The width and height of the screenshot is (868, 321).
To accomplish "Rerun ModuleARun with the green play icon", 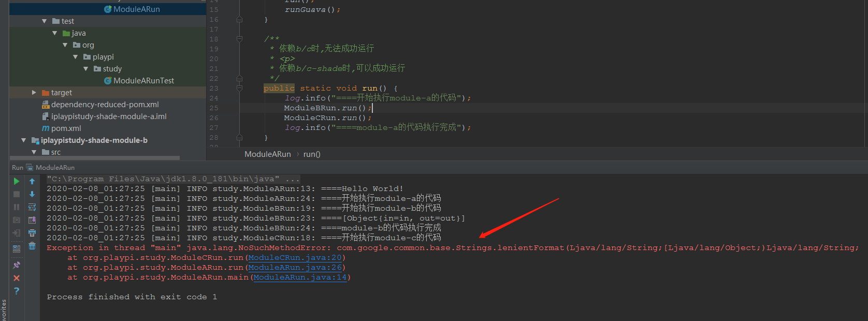I will click(17, 181).
